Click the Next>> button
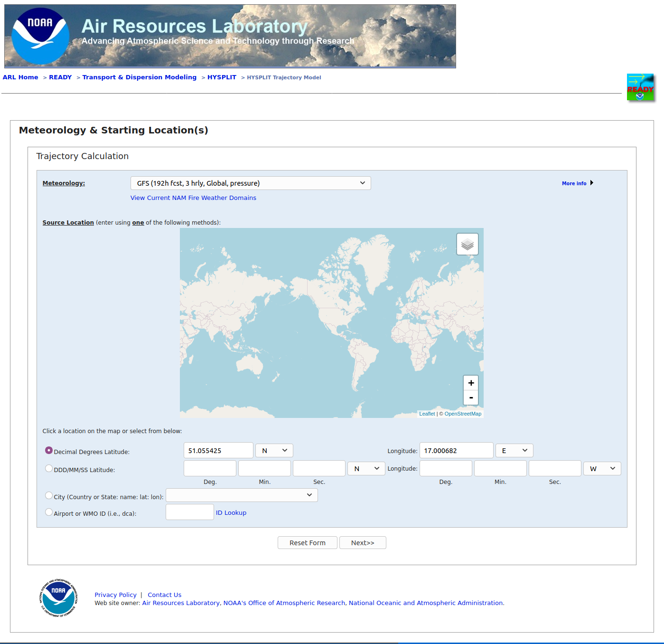Image resolution: width=664 pixels, height=644 pixels. [363, 542]
